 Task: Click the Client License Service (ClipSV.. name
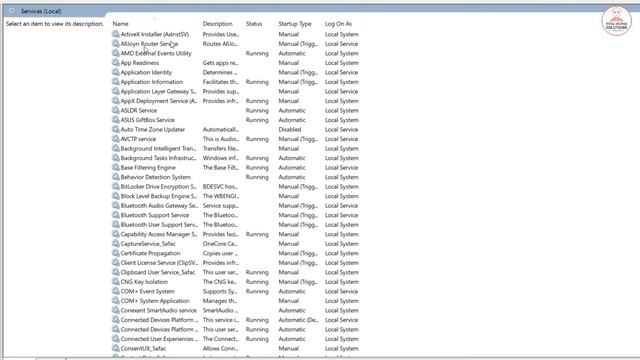(x=159, y=263)
